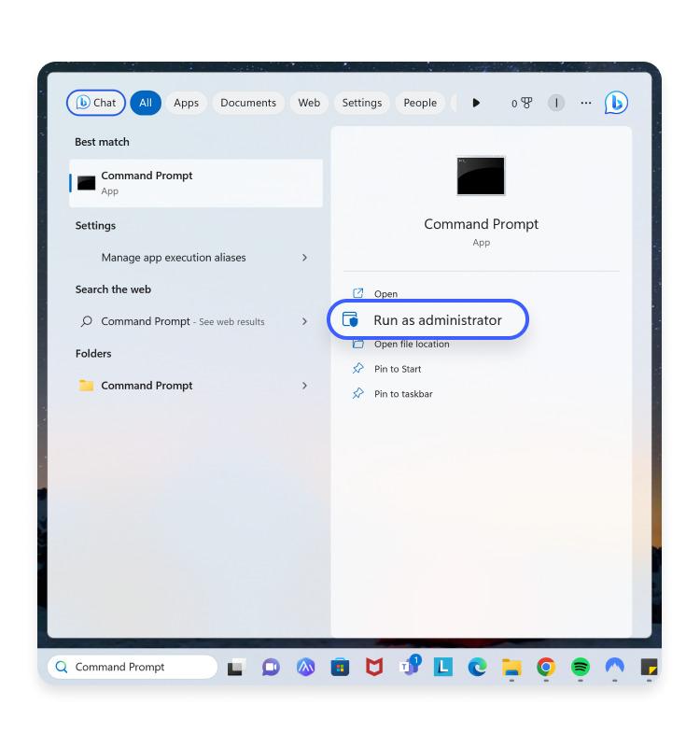Open Microsoft Teams from the taskbar
Image resolution: width=700 pixels, height=747 pixels.
pos(410,667)
